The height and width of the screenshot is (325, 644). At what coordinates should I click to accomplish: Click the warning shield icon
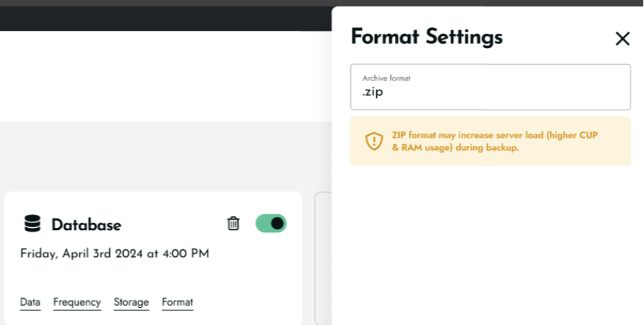point(374,141)
